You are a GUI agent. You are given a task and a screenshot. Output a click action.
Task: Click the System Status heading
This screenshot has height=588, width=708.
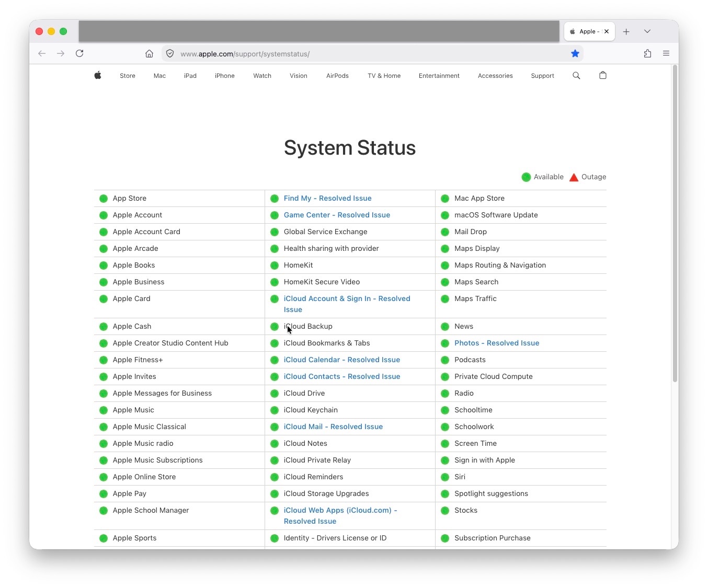(350, 148)
